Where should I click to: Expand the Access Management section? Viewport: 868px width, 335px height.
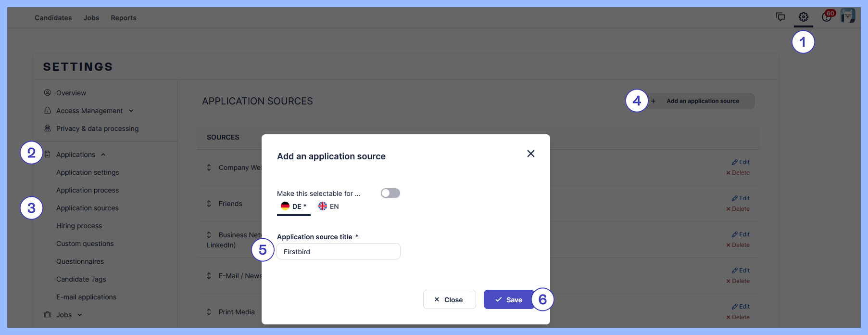tap(131, 111)
